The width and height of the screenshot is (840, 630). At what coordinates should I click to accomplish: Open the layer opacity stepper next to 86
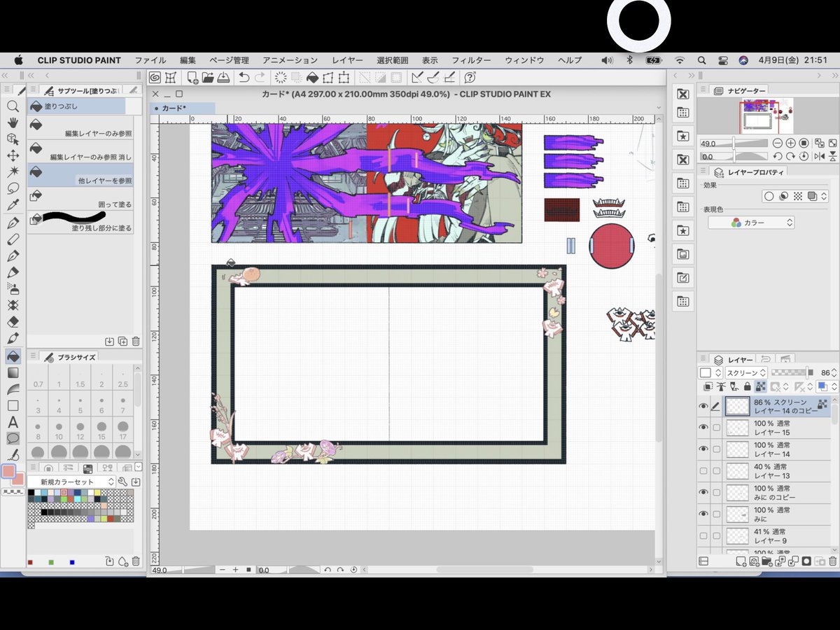pos(834,372)
